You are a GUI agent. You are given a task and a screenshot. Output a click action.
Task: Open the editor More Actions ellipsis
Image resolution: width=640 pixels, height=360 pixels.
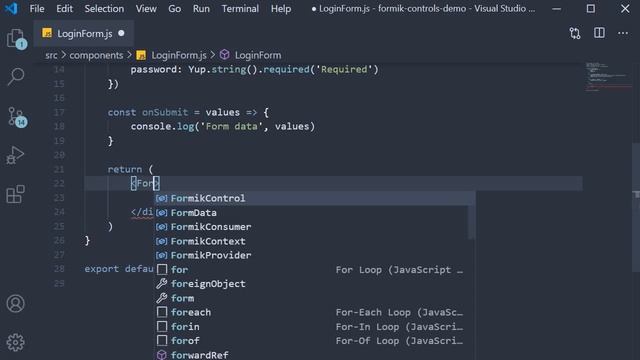pos(623,33)
